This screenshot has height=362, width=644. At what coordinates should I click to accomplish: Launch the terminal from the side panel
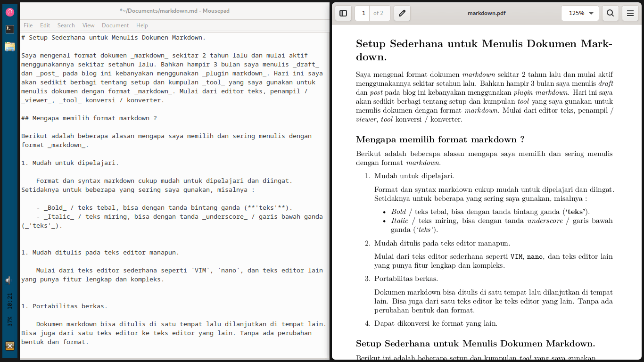(10, 29)
